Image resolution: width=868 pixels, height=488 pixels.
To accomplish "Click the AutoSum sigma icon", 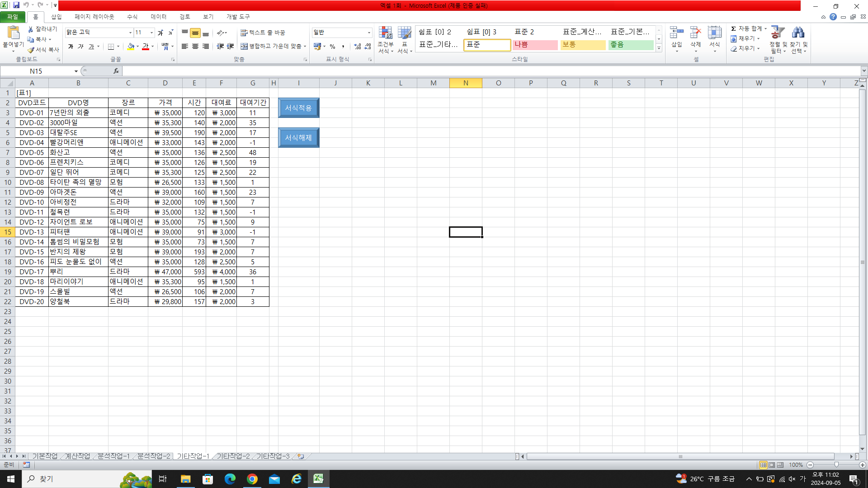I will pos(733,28).
